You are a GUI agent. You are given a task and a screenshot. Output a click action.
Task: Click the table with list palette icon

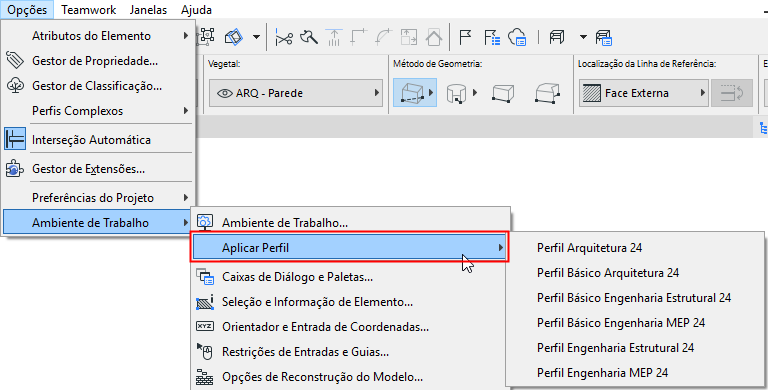604,37
